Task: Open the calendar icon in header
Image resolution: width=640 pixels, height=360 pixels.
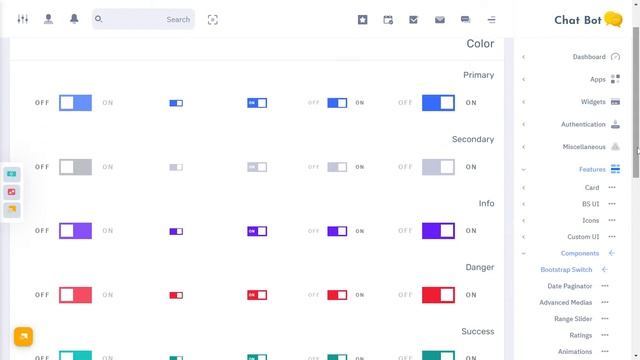Action: pyautogui.click(x=388, y=20)
